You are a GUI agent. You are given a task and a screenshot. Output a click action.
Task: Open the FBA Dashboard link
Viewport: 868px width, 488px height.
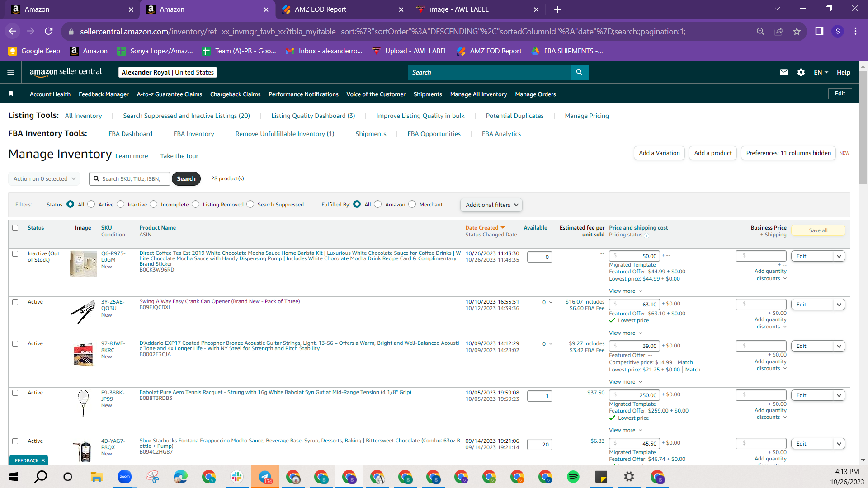coord(130,134)
